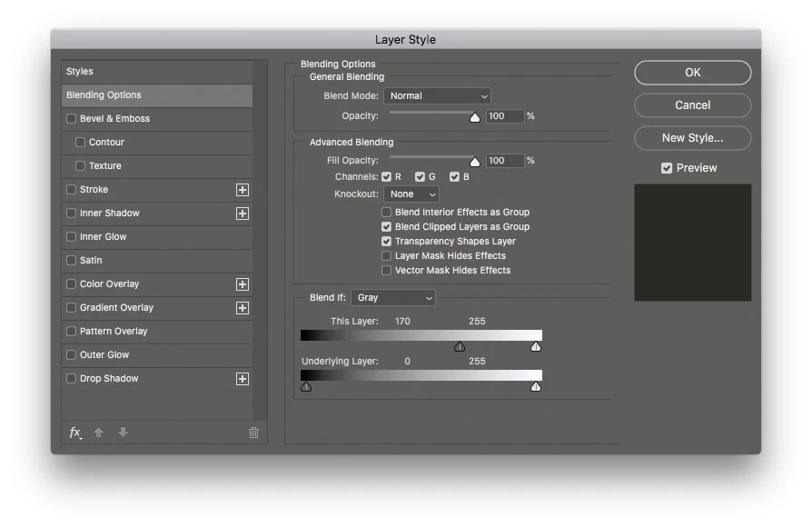The height and width of the screenshot is (527, 812).
Task: Check Blend Interior Effects as Group
Action: click(x=386, y=212)
